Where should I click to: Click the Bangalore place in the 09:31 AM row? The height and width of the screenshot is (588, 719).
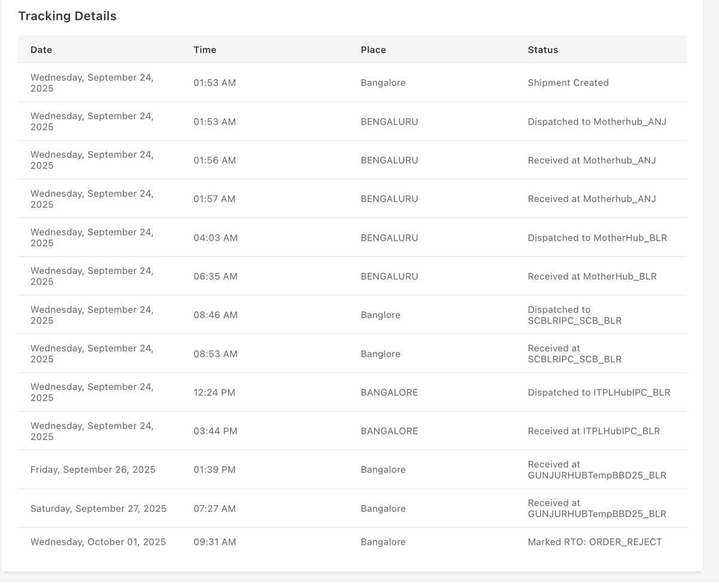(383, 542)
